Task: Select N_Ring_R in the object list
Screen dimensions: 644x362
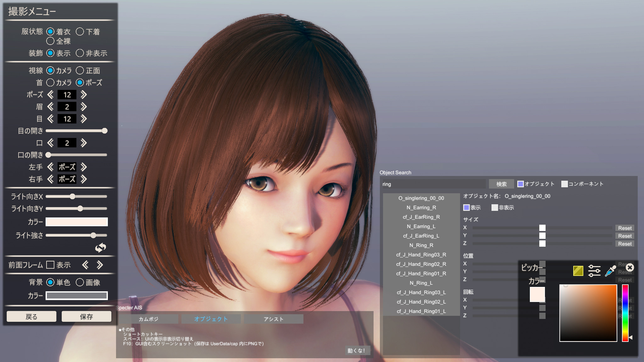Action: click(421, 245)
